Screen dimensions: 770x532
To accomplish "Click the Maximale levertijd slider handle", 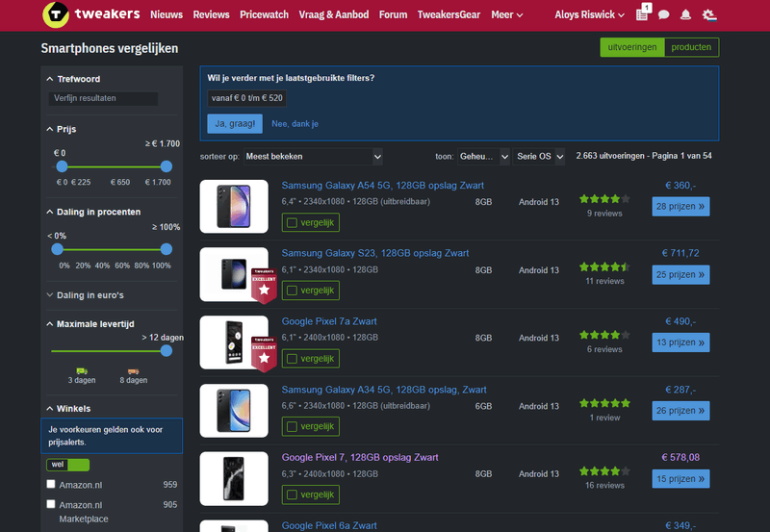I will (167, 351).
